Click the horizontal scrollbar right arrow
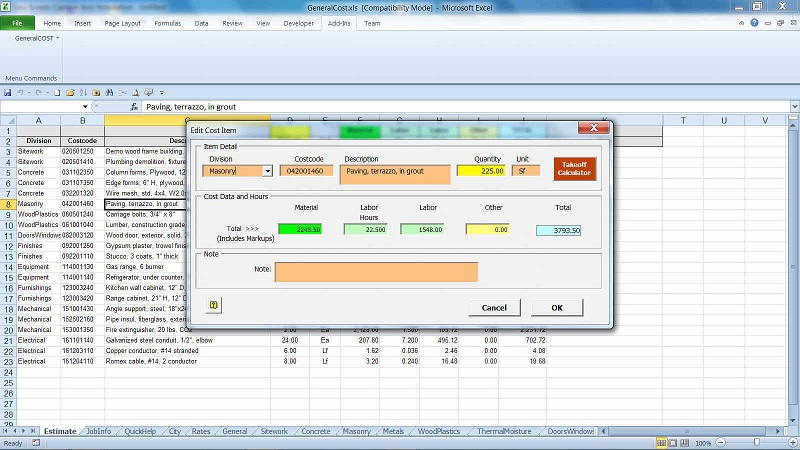Viewport: 800px width, 450px height. (778, 431)
